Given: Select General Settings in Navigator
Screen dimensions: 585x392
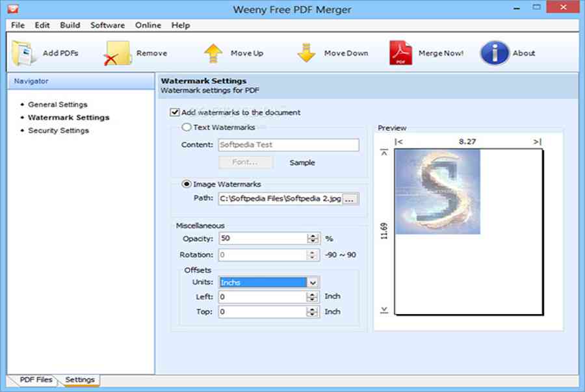Looking at the screenshot, I should coord(57,105).
